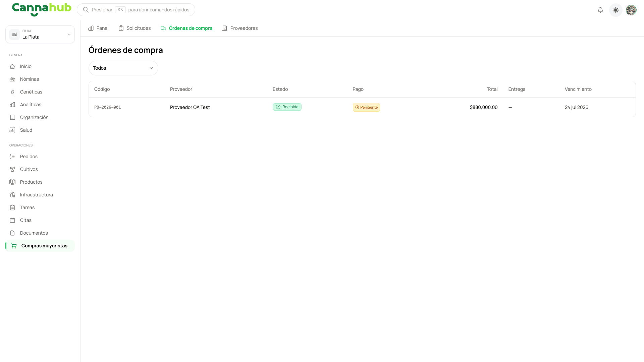
Task: Click the Pedidos list icon
Action: point(12,157)
